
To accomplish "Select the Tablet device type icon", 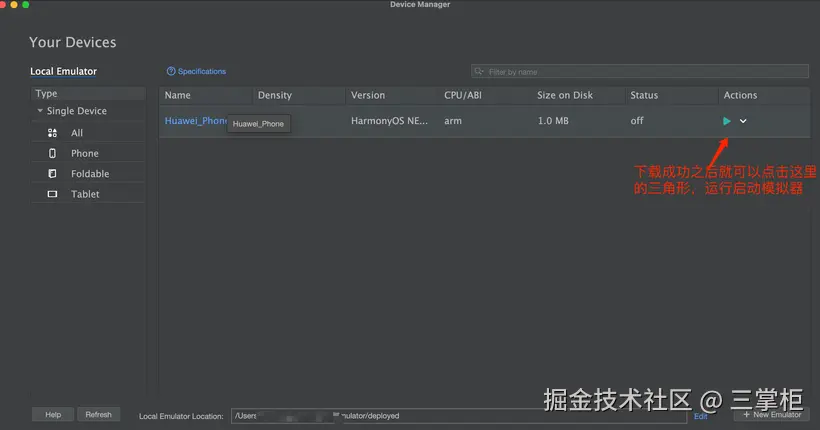I will pos(52,194).
